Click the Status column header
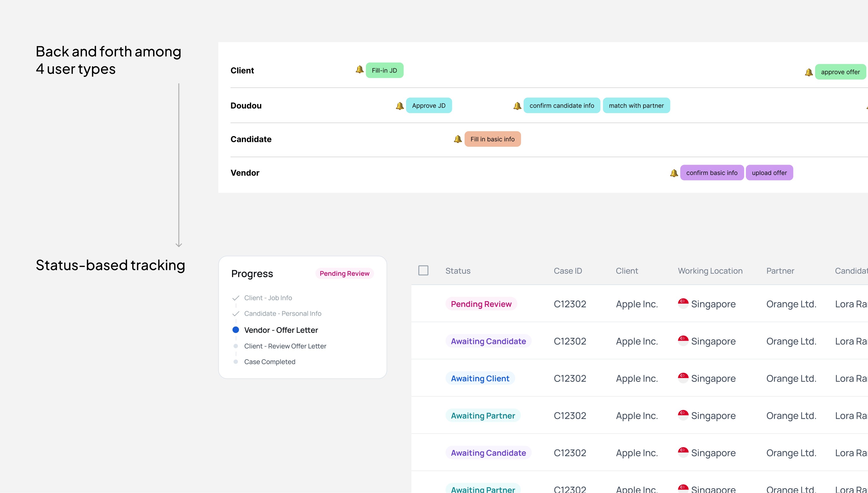868x493 pixels. (458, 271)
